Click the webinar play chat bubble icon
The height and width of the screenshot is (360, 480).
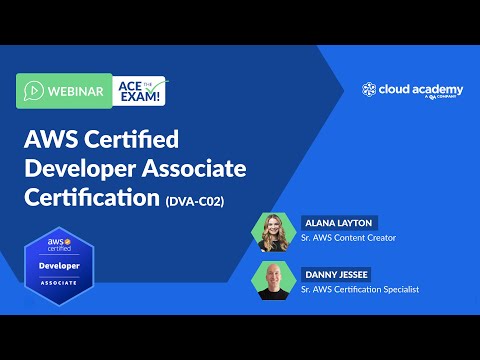tap(33, 91)
